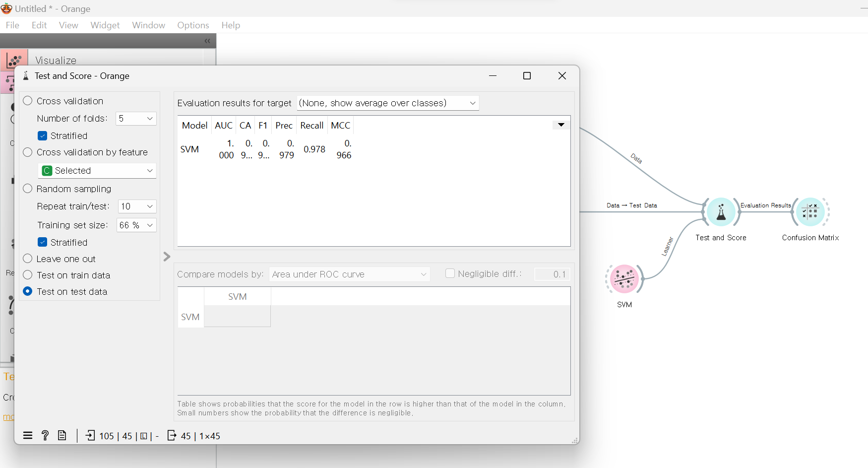This screenshot has height=468, width=868.
Task: Select Leave one out option
Action: tap(28, 259)
